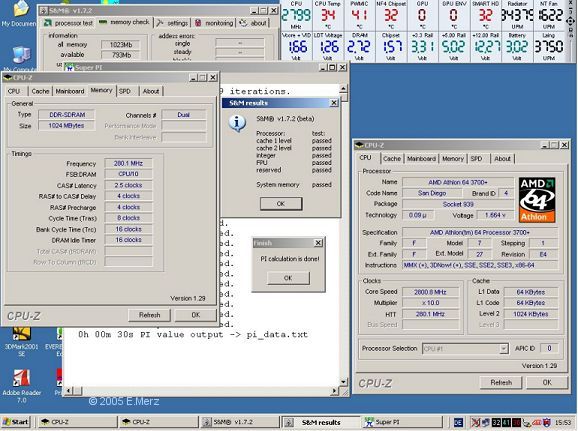578x431 pixels.
Task: Open Adobe Reader 7.0 desktop shortcut
Action: pyautogui.click(x=21, y=386)
